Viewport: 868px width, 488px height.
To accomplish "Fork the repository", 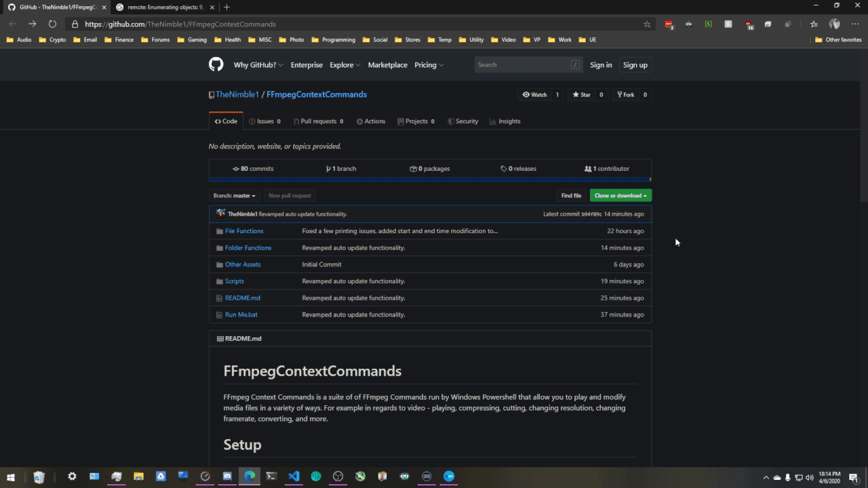I will [625, 95].
